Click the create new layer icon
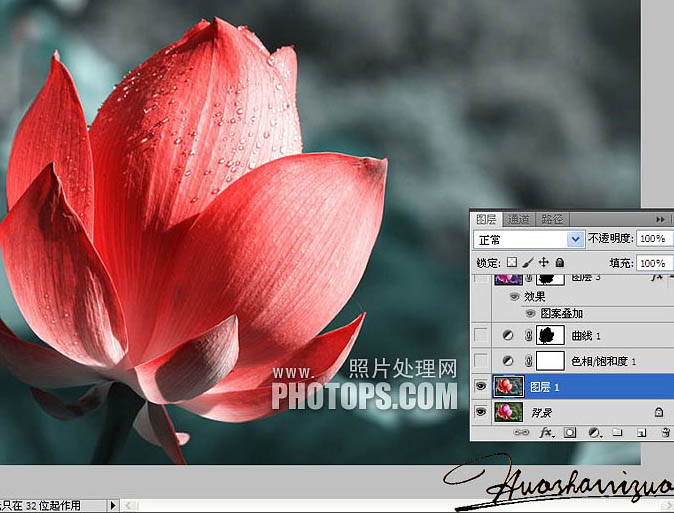Viewport: 674px width, 513px height. (640, 433)
